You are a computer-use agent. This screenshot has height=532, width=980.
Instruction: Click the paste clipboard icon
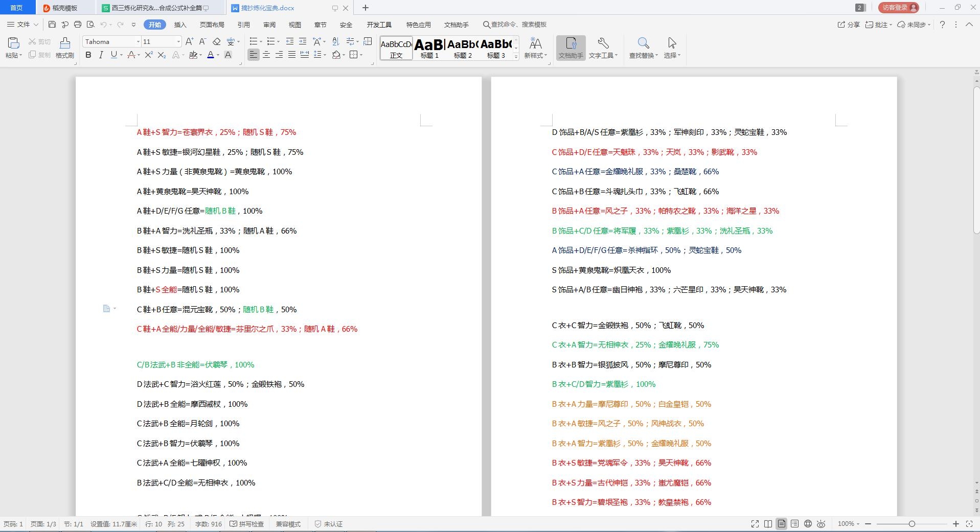13,43
